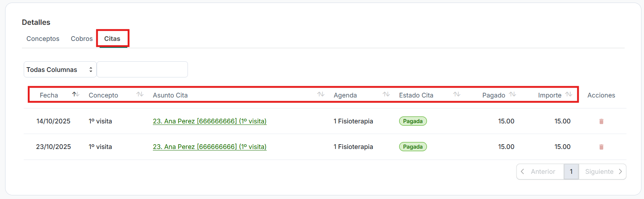Sort table by Fecha column arrows
Image resolution: width=644 pixels, height=199 pixels.
click(x=76, y=95)
